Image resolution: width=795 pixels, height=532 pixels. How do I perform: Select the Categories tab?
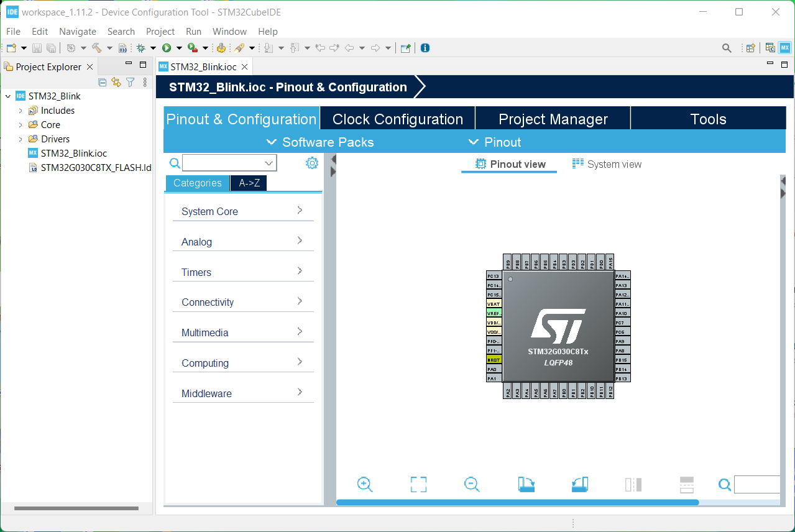coord(198,183)
